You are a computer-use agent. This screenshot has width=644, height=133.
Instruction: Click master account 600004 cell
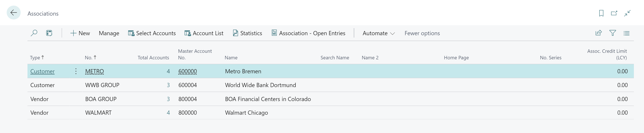click(x=187, y=85)
